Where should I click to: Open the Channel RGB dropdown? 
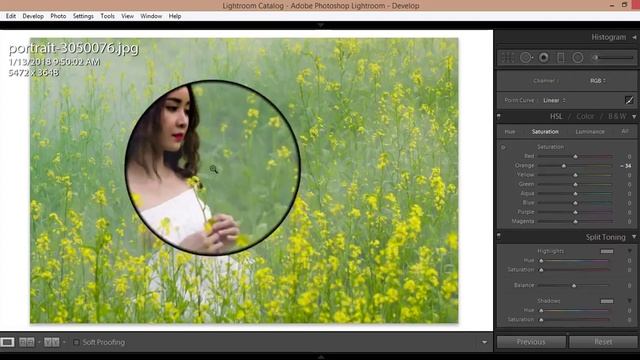(598, 81)
